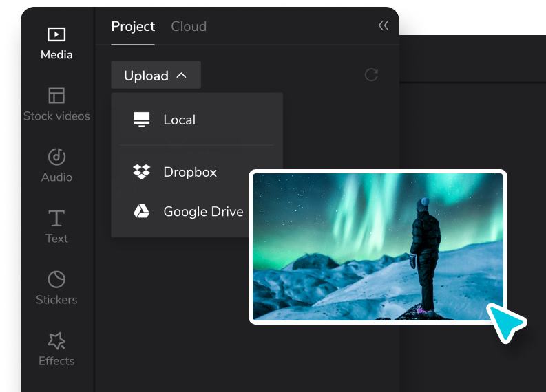Open the Stickers panel icon
The height and width of the screenshot is (392, 546).
click(56, 279)
